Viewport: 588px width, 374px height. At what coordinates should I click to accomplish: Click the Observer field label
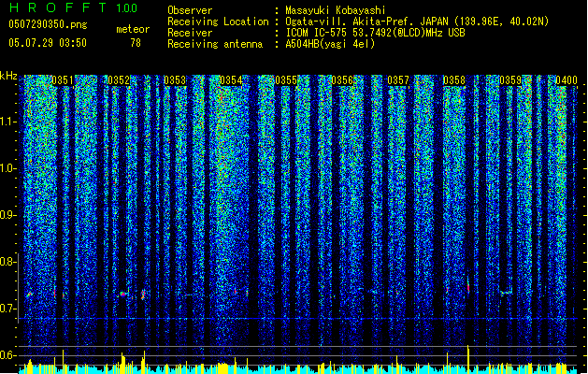coord(190,10)
